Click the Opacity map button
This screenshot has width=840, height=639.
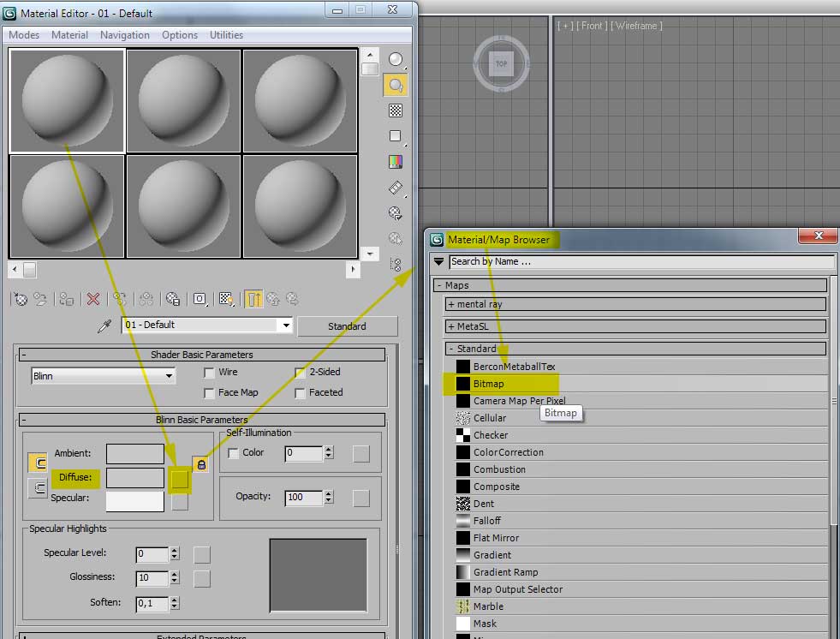361,498
